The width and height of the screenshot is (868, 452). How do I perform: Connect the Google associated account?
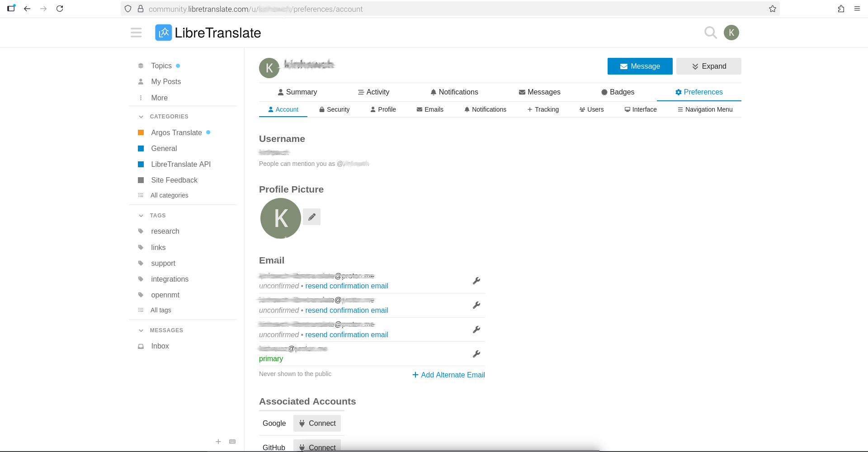tap(317, 424)
